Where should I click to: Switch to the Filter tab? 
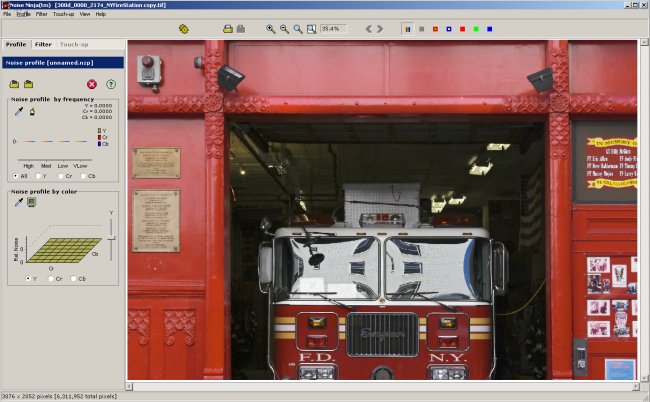[x=43, y=44]
